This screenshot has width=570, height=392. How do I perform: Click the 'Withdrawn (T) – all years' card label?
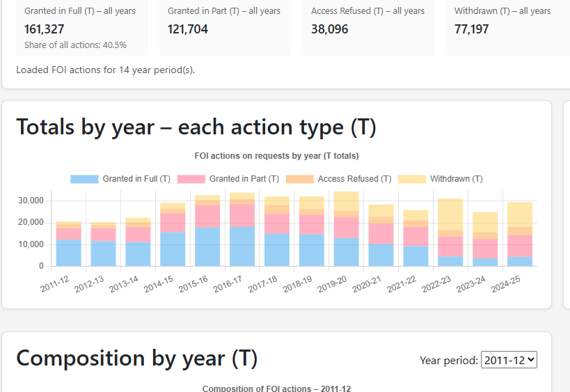(502, 11)
